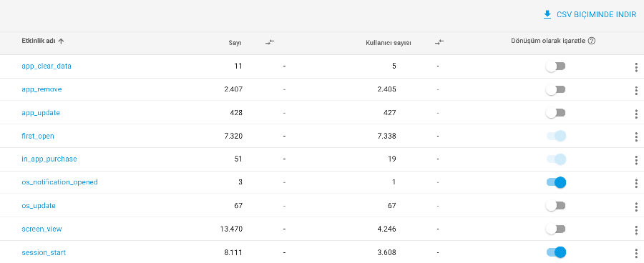Enable conversion toggle for app_clear_data
This screenshot has height=263, width=644.
[x=556, y=66]
